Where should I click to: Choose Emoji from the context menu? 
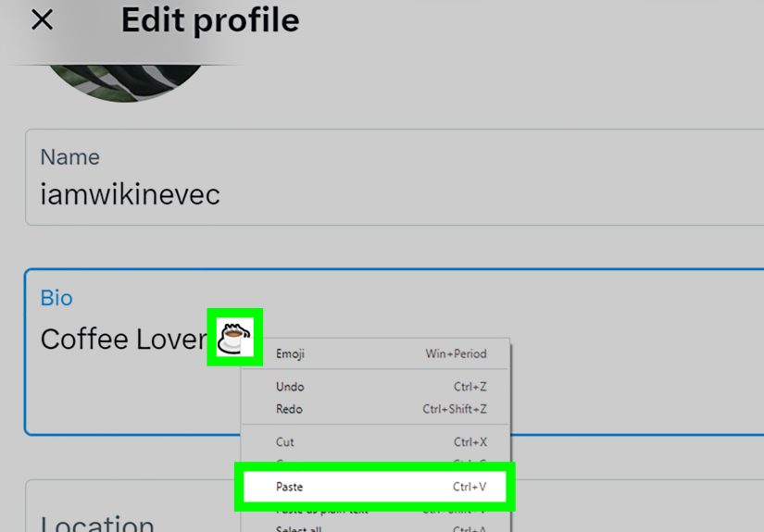(375, 353)
